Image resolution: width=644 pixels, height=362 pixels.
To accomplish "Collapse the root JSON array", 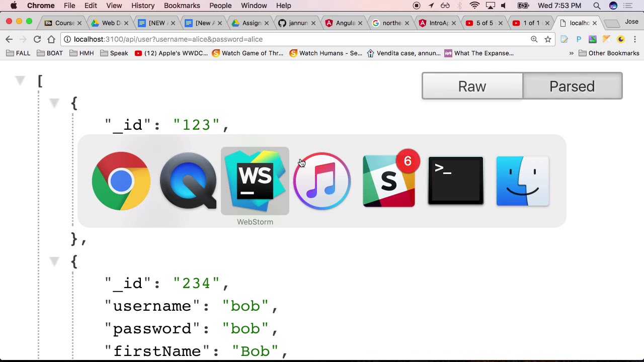I will 20,80.
